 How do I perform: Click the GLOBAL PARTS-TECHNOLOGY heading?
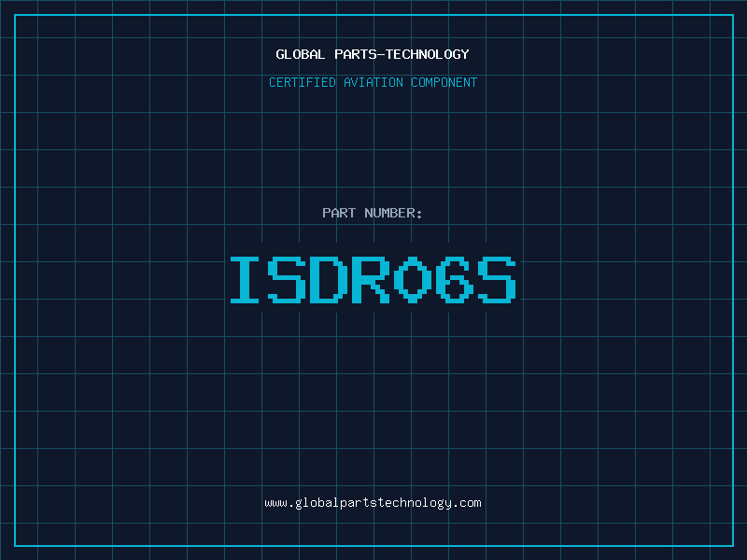tap(373, 54)
